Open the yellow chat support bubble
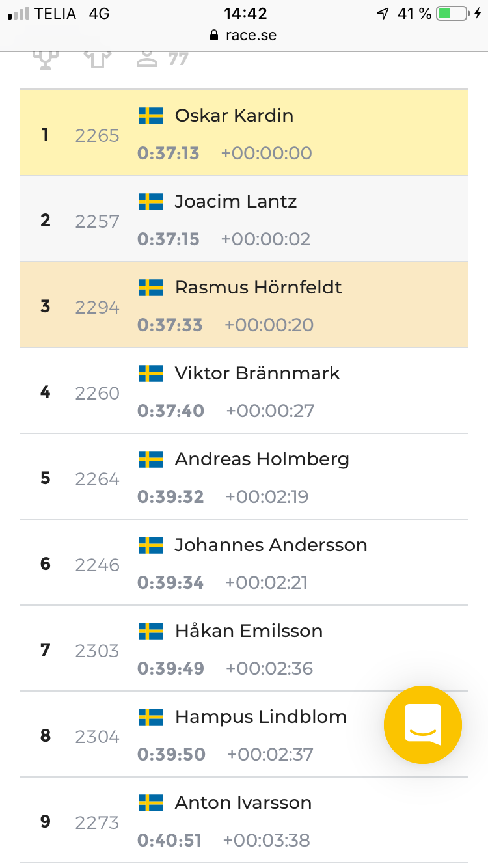This screenshot has height=868, width=488. [x=423, y=724]
